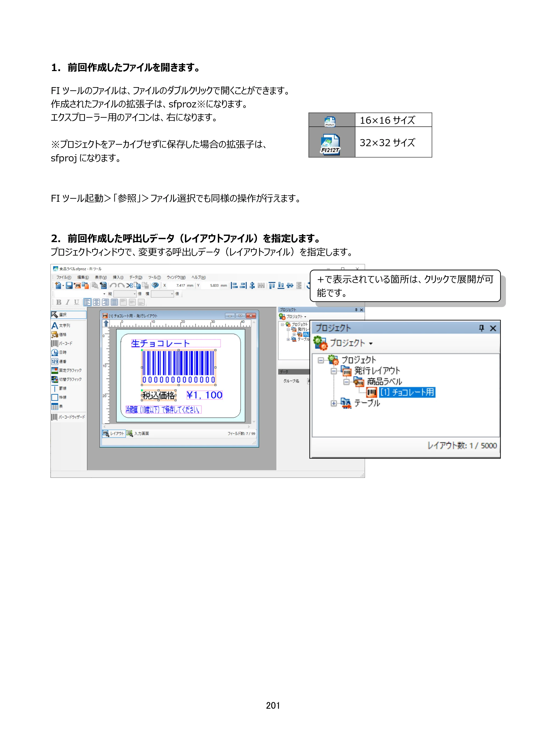Click the New file toolbar icon
Screen dimensions: 534x756
58,285
